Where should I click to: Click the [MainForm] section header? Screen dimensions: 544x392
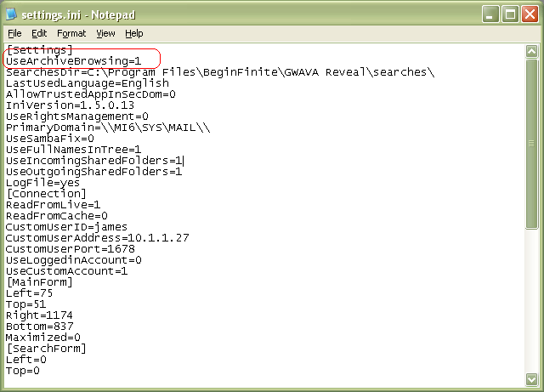40,282
